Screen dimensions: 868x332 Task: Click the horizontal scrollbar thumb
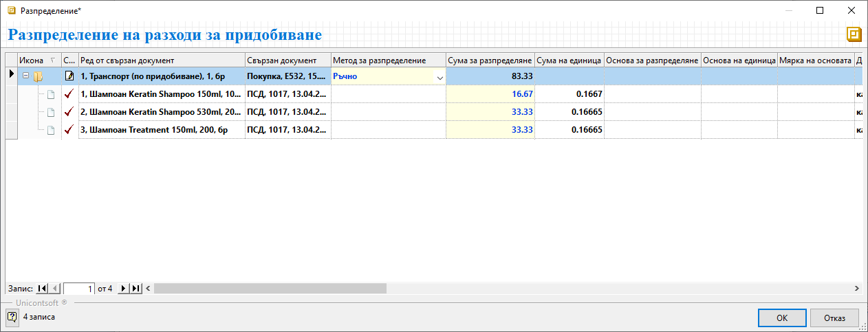(x=270, y=289)
